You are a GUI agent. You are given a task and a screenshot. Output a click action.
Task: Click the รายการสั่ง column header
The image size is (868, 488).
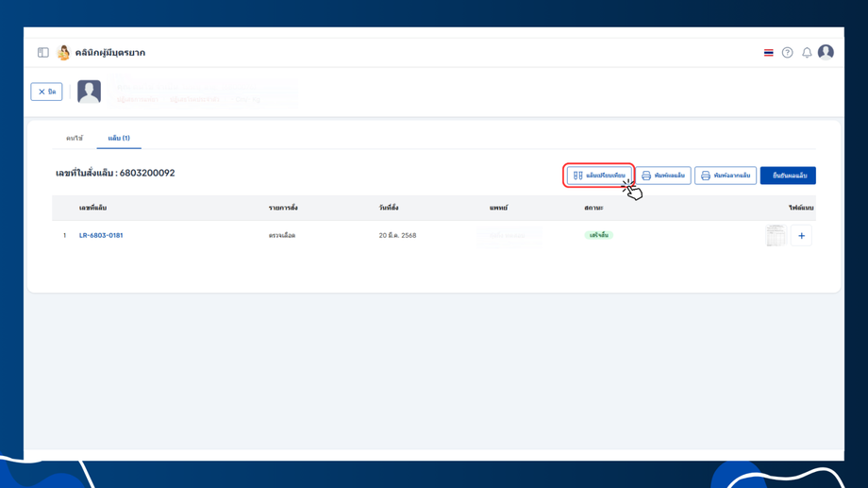283,208
